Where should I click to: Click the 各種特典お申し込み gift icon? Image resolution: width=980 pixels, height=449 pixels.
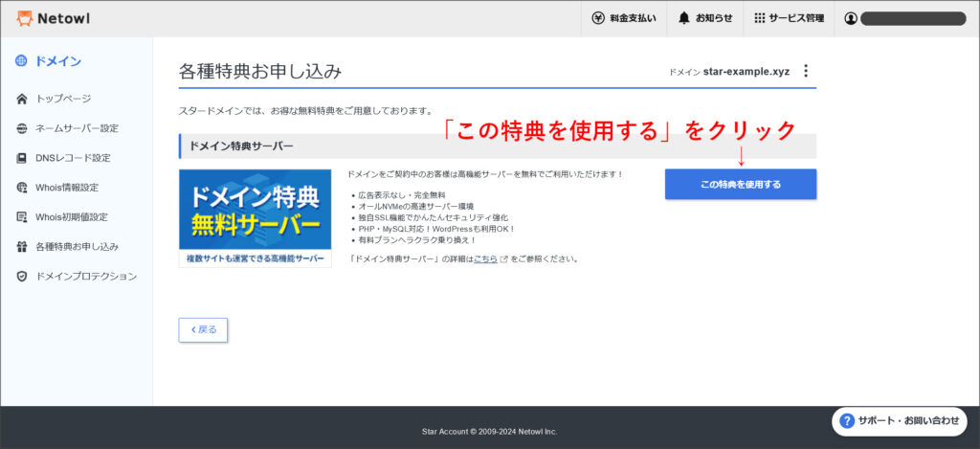pos(22,246)
